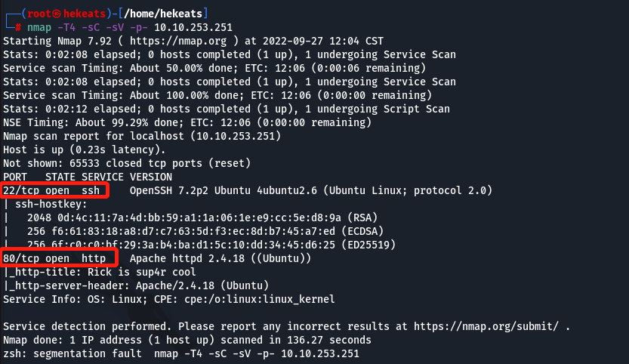Click the "zsh: segmentation fault" line

click(x=180, y=353)
